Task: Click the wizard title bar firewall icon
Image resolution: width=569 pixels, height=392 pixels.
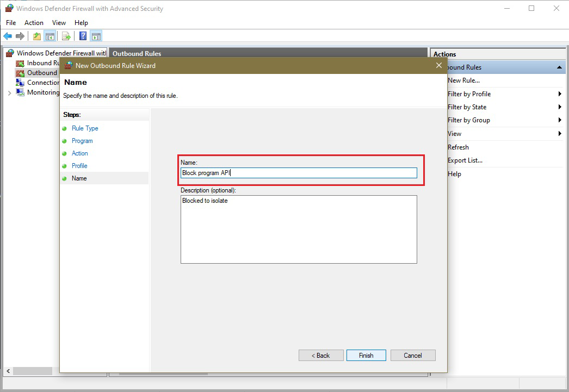Action: point(68,66)
